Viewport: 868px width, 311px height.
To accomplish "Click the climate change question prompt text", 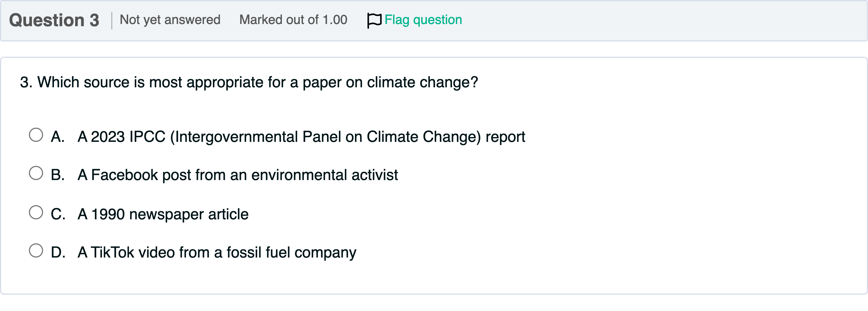I will [x=257, y=82].
